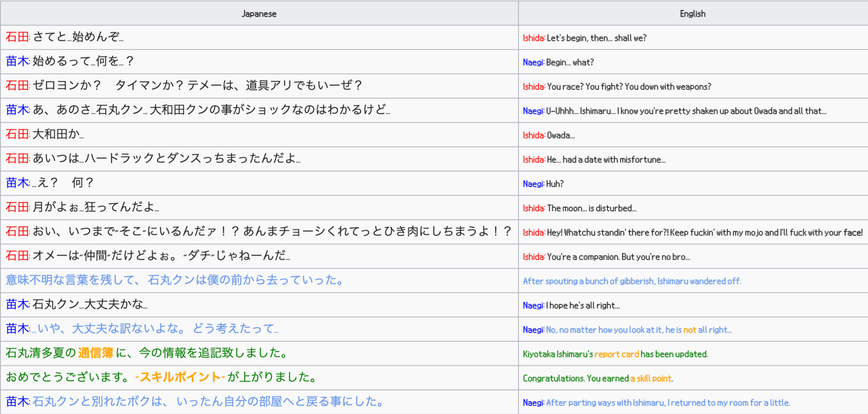
Task: Click the orange 'report card' text
Action: click(x=616, y=354)
